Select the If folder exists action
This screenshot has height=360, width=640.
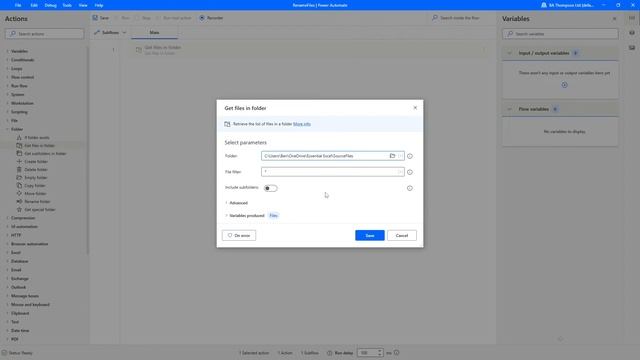pos(37,138)
